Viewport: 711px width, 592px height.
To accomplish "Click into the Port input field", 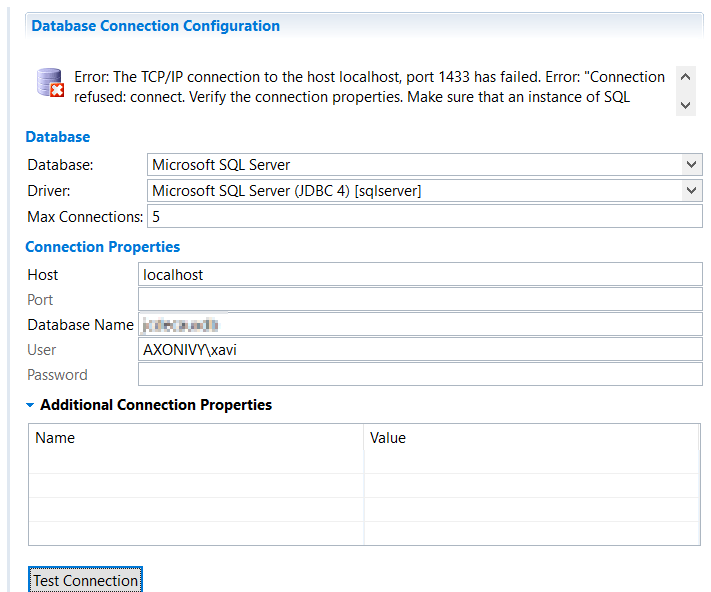I will (420, 300).
